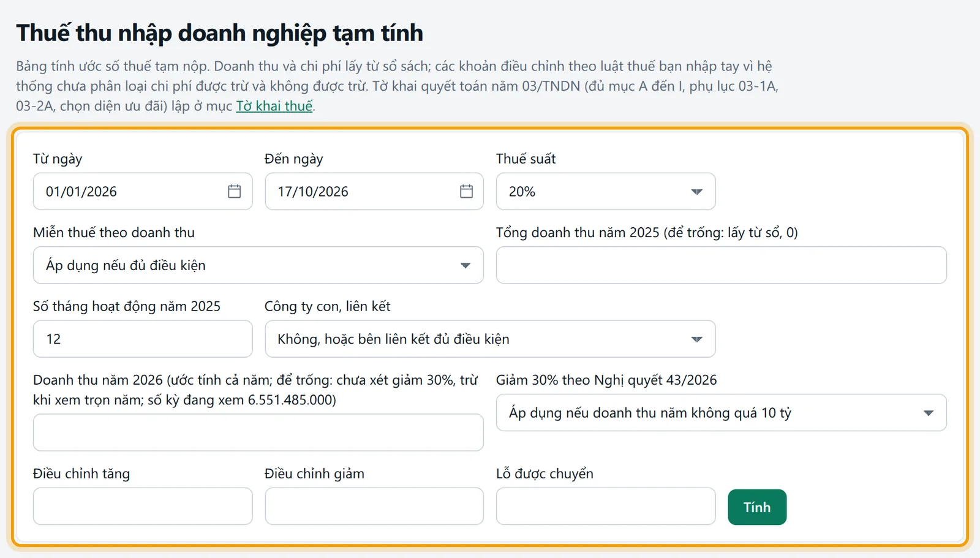
Task: Focus the Doanh thu năm 2026 input
Action: [258, 432]
